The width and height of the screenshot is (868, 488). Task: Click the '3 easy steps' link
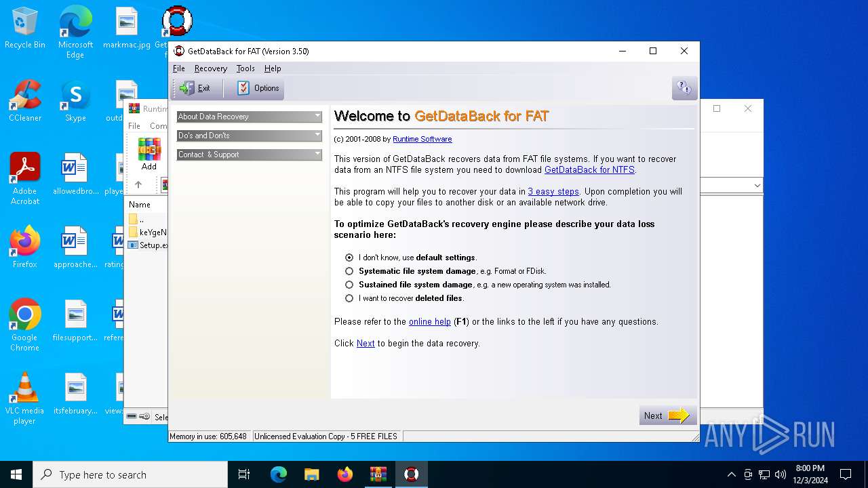(553, 192)
